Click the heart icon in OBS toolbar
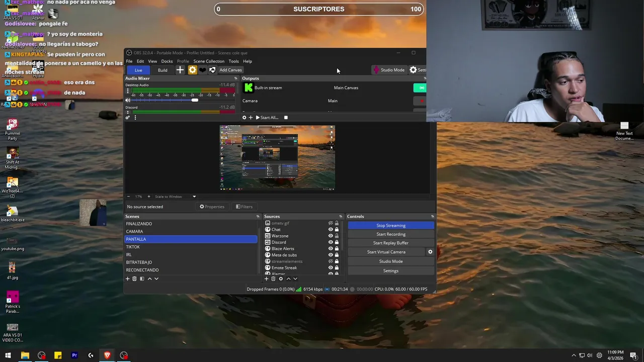 [x=202, y=70]
